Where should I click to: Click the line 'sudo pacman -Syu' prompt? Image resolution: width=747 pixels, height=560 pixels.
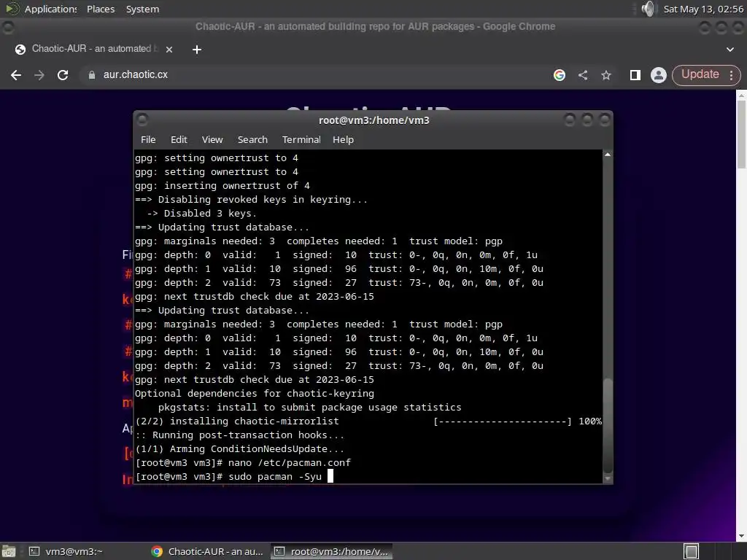click(x=228, y=477)
